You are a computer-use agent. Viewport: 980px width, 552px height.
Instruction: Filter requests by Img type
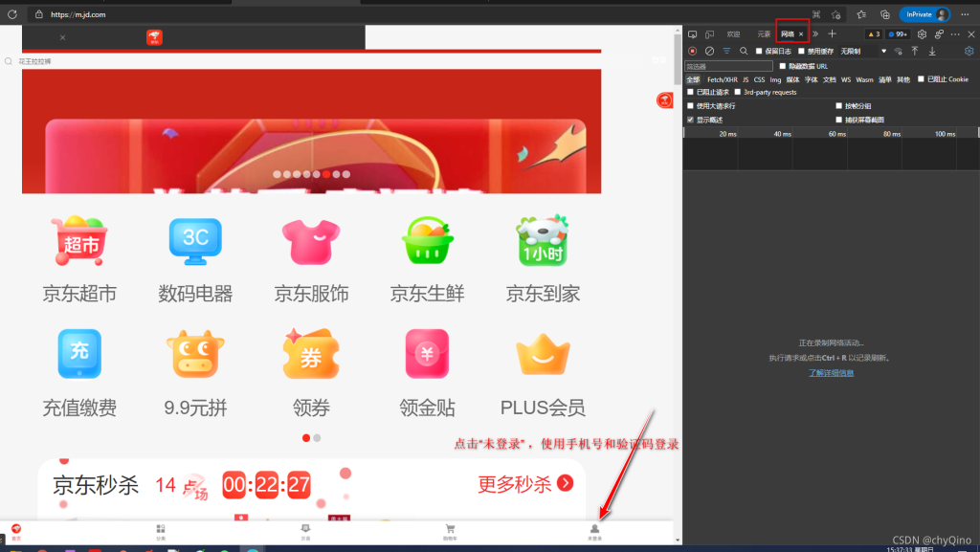(x=775, y=80)
